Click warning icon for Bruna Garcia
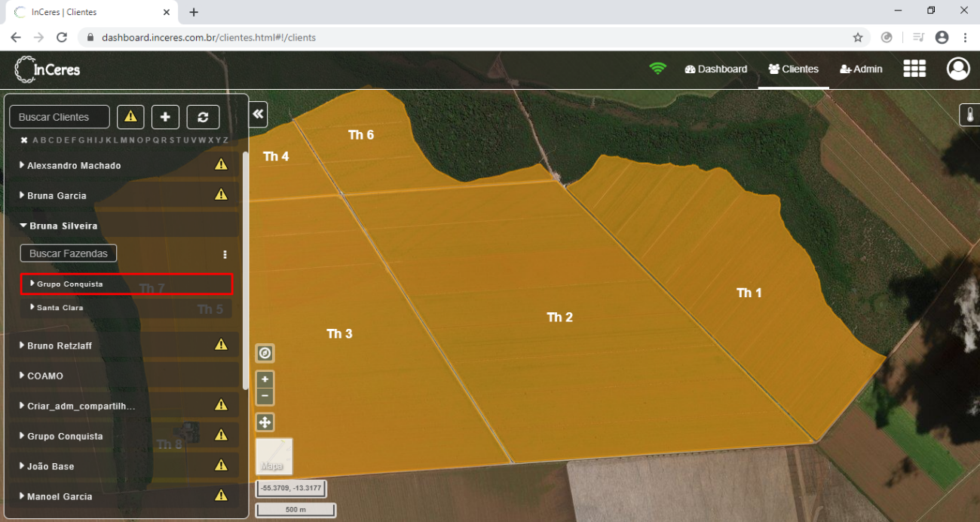980x522 pixels. tap(221, 195)
